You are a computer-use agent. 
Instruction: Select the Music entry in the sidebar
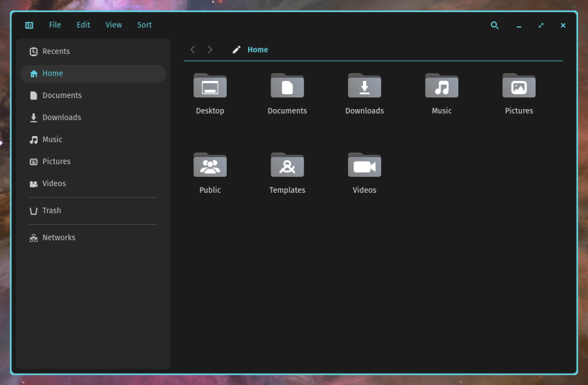(x=53, y=139)
